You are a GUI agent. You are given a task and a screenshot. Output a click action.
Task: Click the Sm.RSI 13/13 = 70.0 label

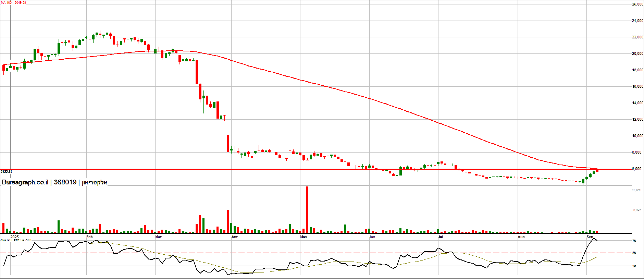tap(16, 240)
